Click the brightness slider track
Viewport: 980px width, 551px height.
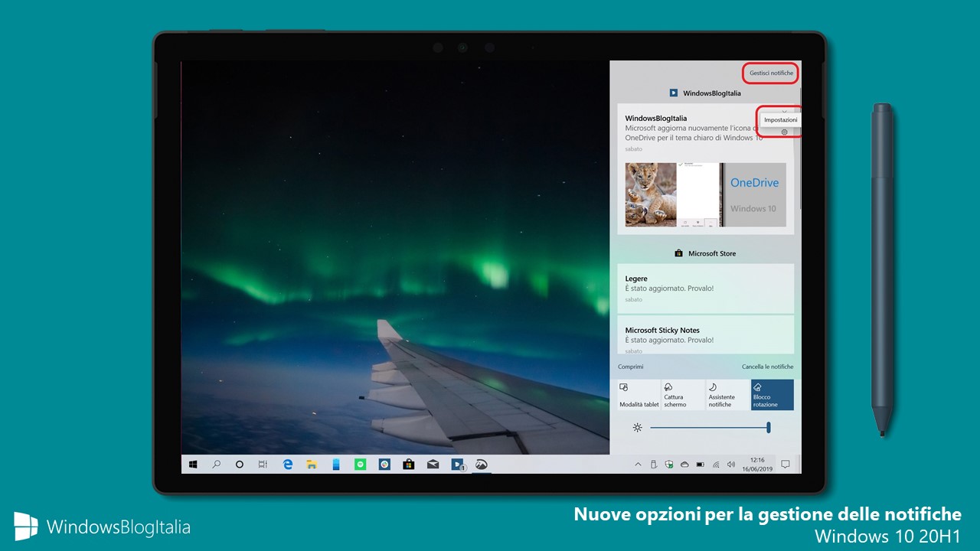coord(709,427)
